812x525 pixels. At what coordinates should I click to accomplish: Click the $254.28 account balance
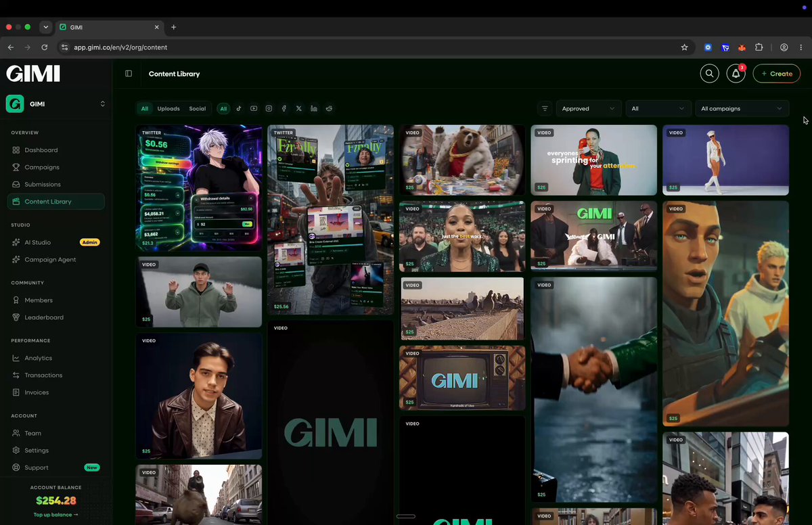click(56, 501)
